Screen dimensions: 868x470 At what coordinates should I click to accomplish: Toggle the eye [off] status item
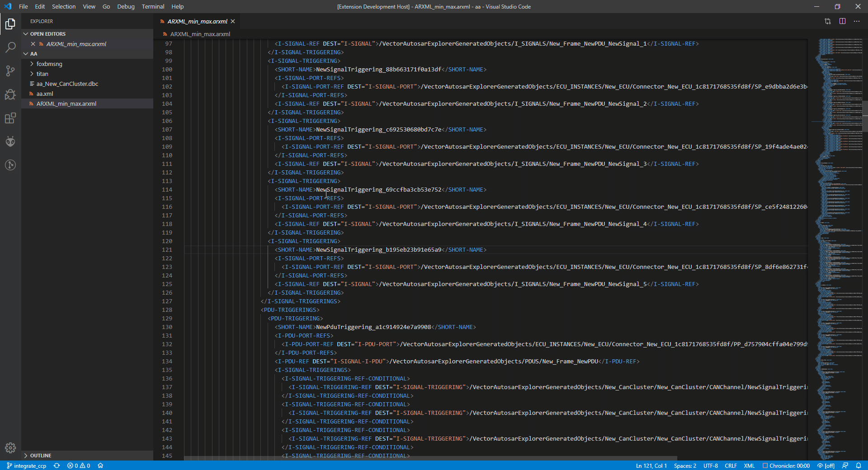pyautogui.click(x=826, y=465)
